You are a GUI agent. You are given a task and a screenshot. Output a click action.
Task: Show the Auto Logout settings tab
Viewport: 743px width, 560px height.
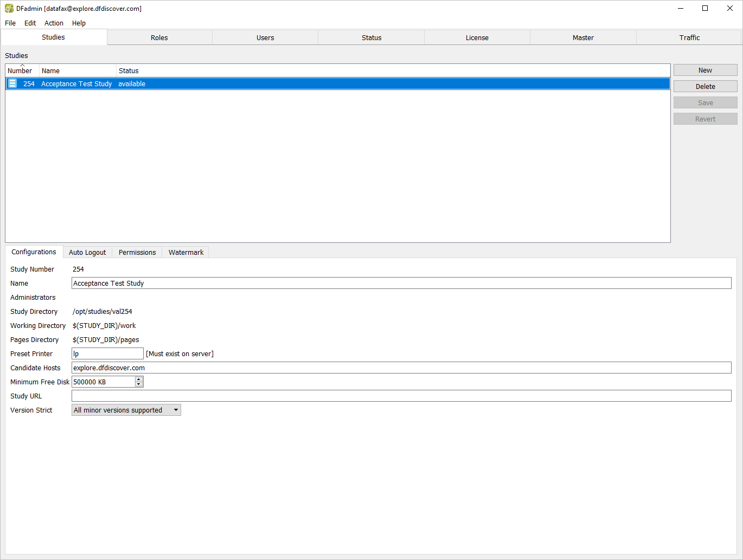pyautogui.click(x=87, y=253)
